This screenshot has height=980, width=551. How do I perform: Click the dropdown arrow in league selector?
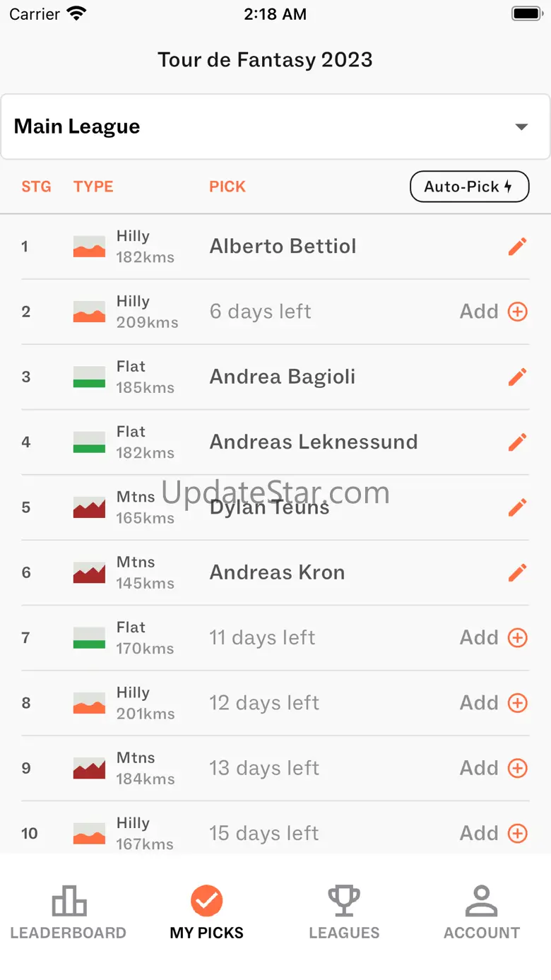click(521, 127)
